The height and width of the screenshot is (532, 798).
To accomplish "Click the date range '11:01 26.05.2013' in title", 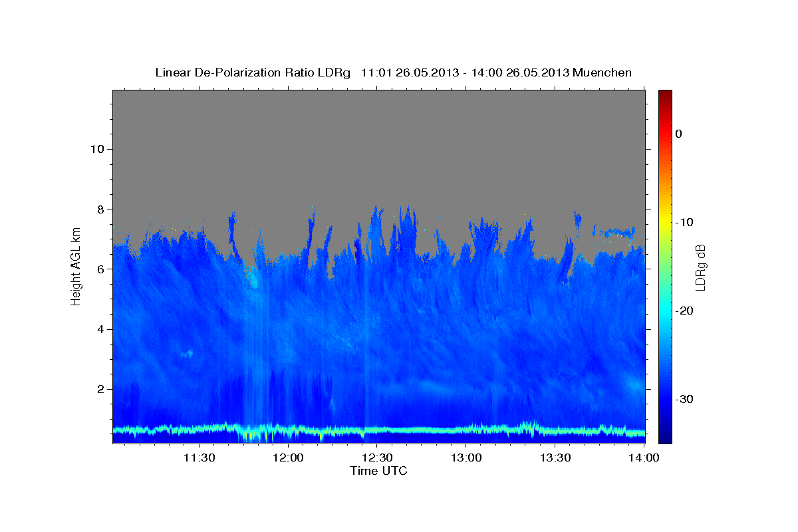I will pyautogui.click(x=409, y=72).
